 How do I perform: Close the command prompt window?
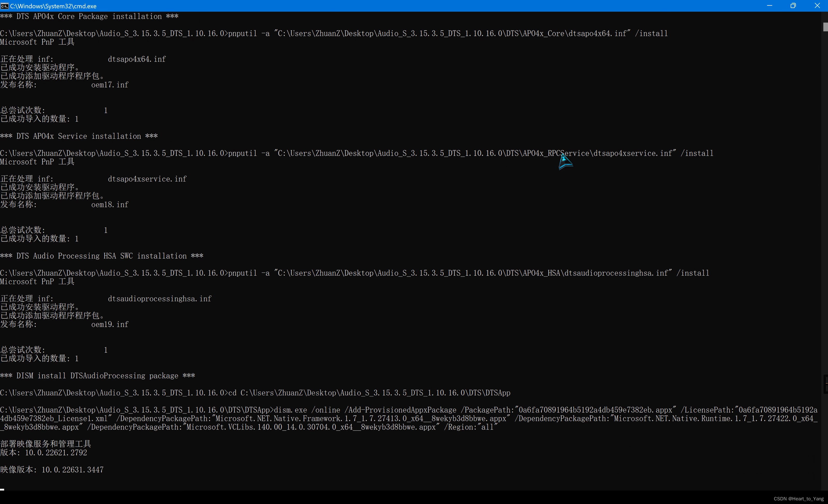[x=817, y=6]
